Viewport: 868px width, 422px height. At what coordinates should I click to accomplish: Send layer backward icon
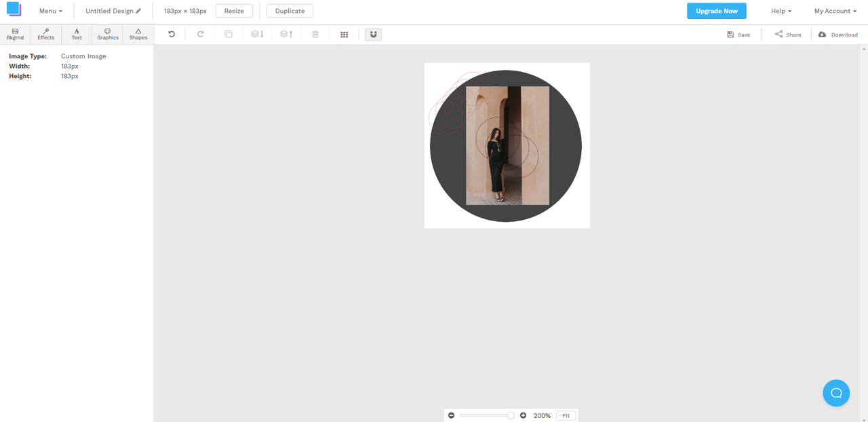pos(257,34)
